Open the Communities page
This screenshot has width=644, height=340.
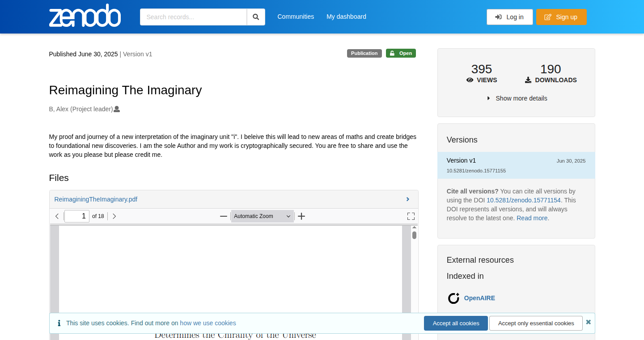pos(296,17)
